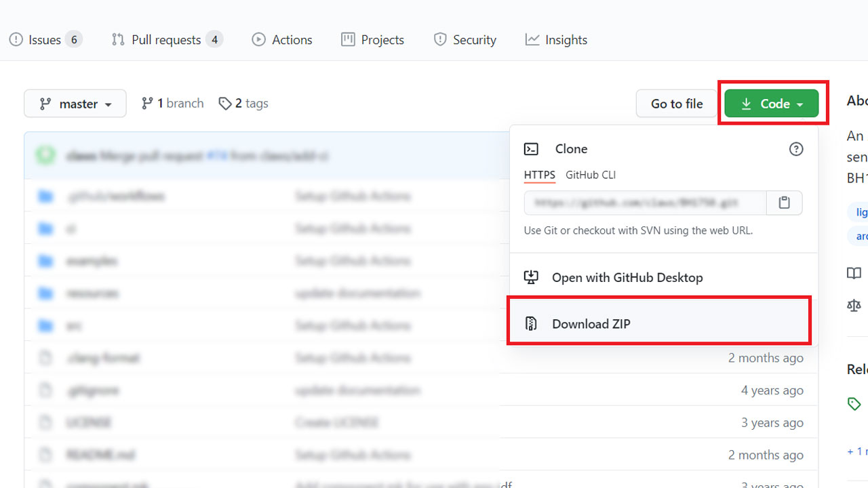The width and height of the screenshot is (868, 488).
Task: Go to the Projects tab
Action: click(x=372, y=40)
